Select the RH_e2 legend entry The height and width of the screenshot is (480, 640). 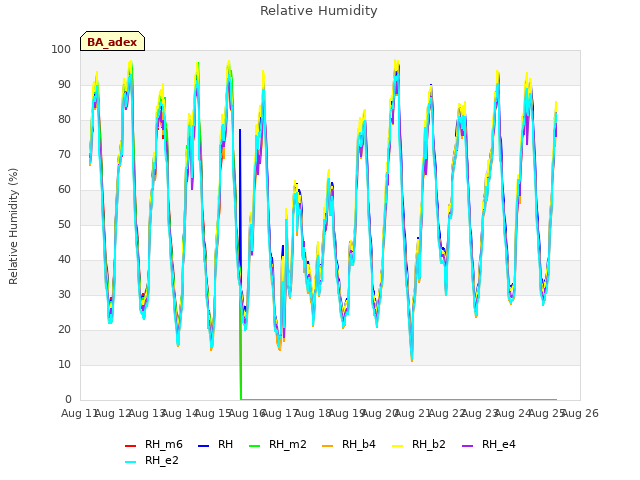(x=152, y=460)
